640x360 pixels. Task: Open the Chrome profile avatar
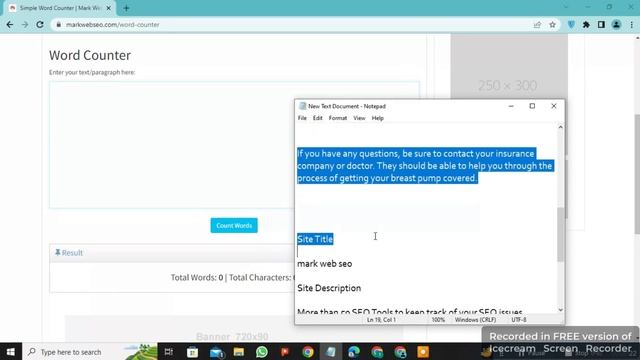(616, 24)
